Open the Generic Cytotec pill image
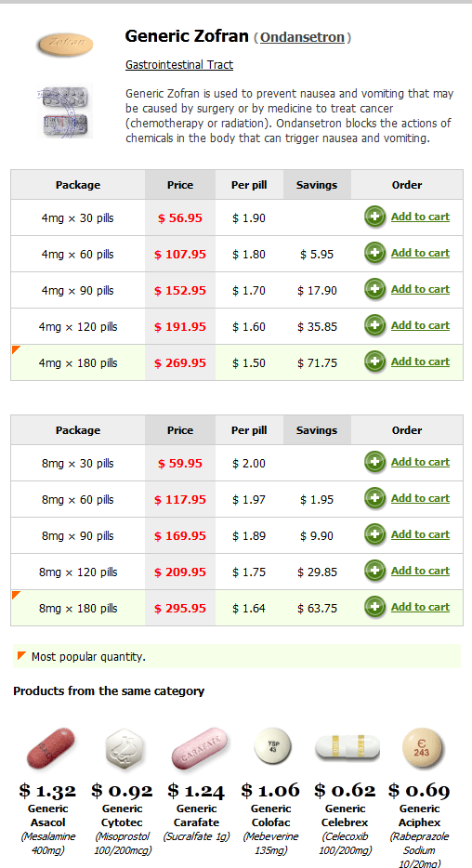 124,748
